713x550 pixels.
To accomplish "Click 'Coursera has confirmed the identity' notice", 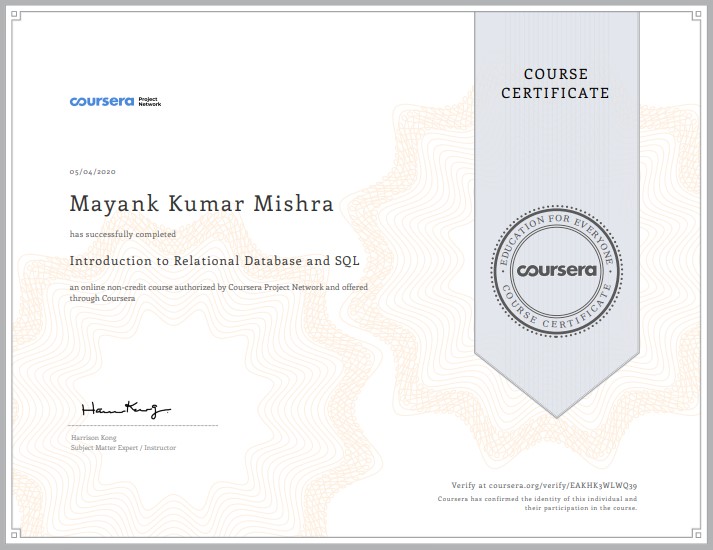I will pyautogui.click(x=537, y=503).
